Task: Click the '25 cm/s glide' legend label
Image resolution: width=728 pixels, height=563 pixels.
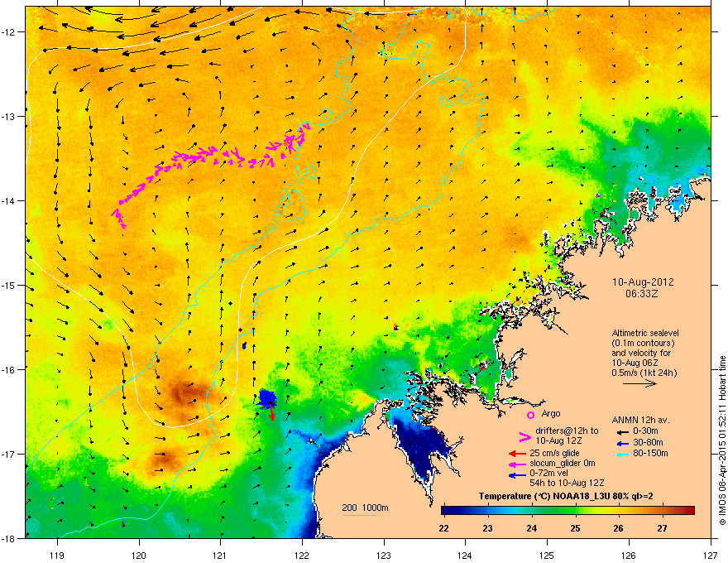Action: (555, 453)
